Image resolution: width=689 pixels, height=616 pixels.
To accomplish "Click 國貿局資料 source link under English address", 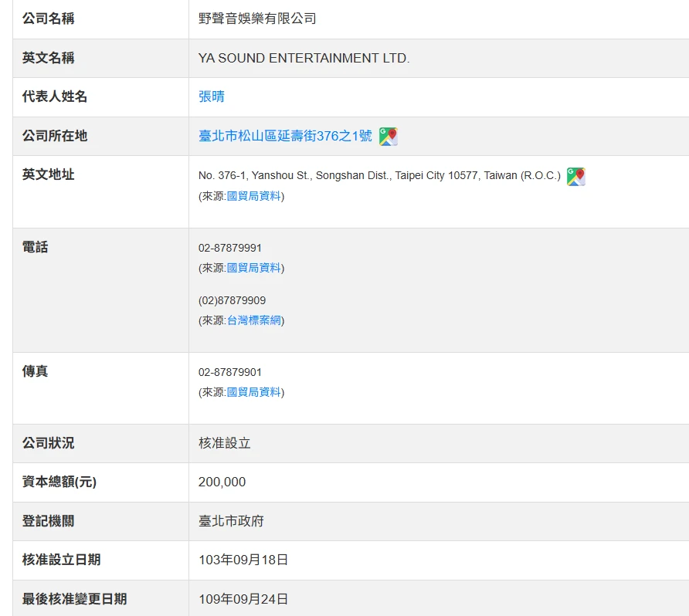I will tap(253, 196).
